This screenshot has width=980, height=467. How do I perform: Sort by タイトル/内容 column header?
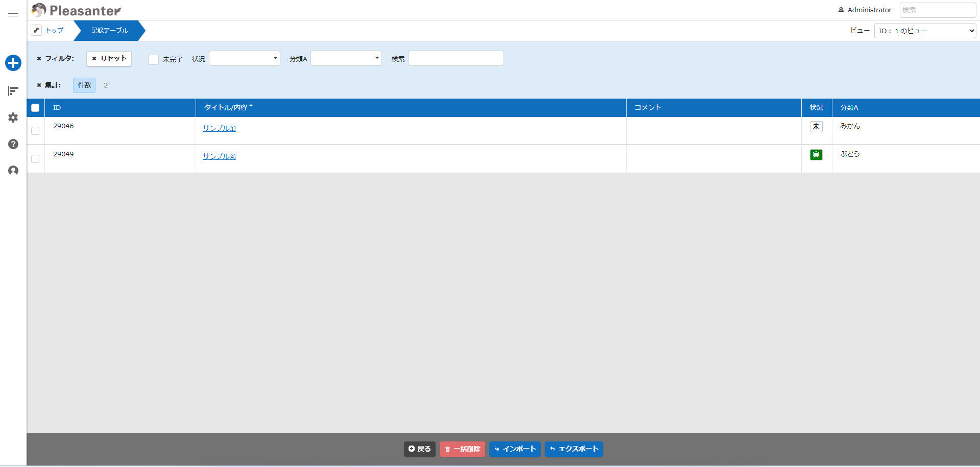pyautogui.click(x=411, y=108)
